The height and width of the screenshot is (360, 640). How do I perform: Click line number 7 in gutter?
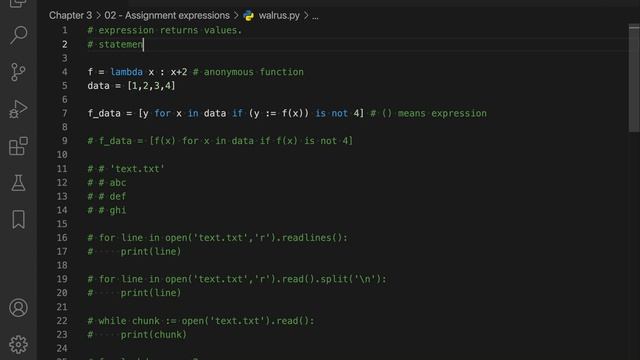tap(64, 113)
